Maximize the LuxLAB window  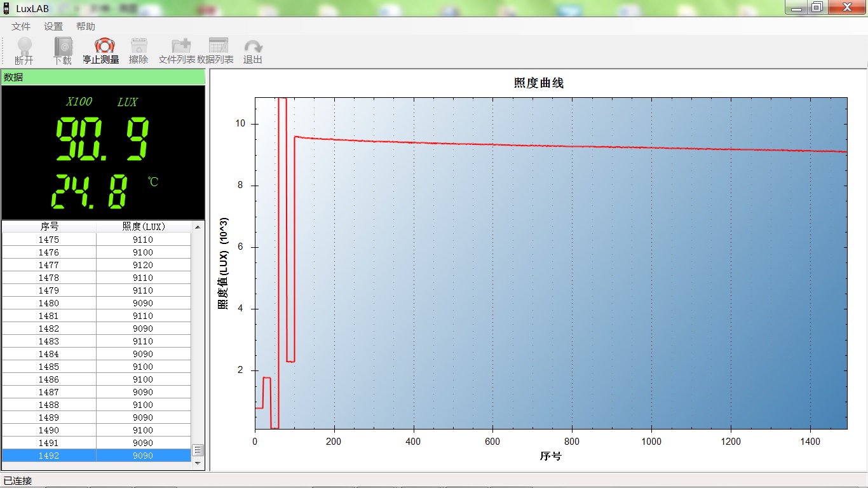pos(817,7)
